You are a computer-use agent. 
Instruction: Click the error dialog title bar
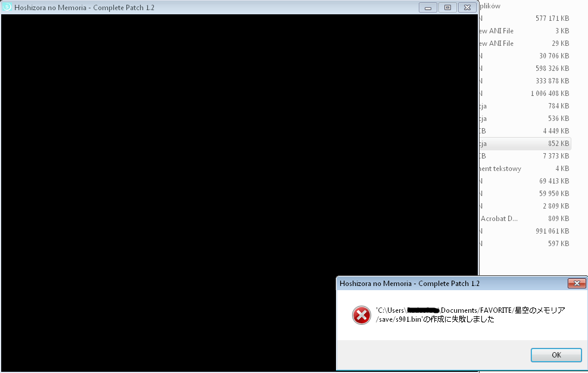coord(447,284)
